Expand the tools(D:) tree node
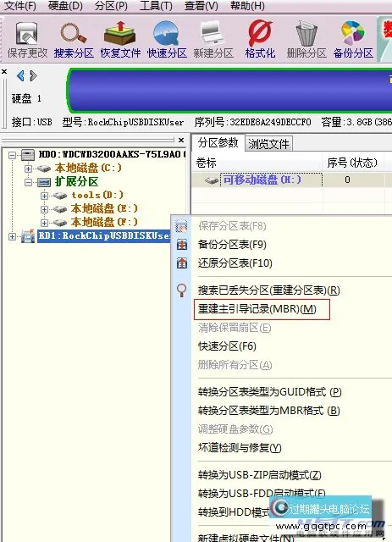This screenshot has width=392, height=542. click(45, 196)
